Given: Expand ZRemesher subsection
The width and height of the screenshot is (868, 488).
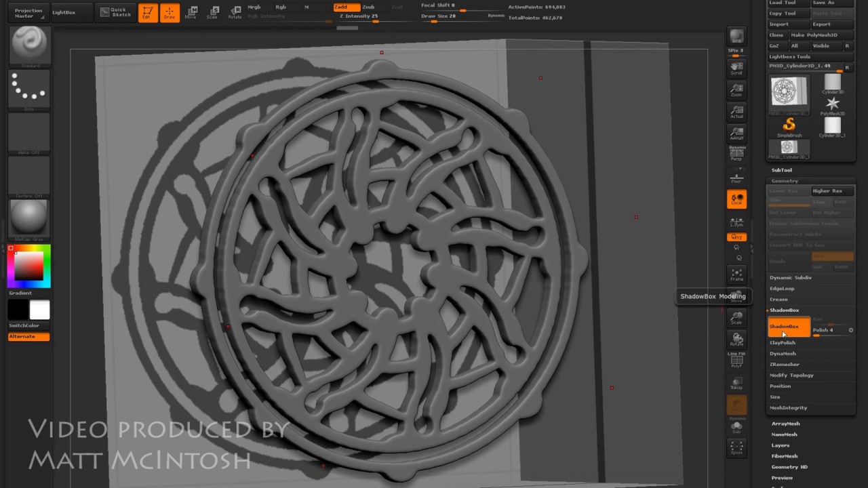Looking at the screenshot, I should point(785,365).
